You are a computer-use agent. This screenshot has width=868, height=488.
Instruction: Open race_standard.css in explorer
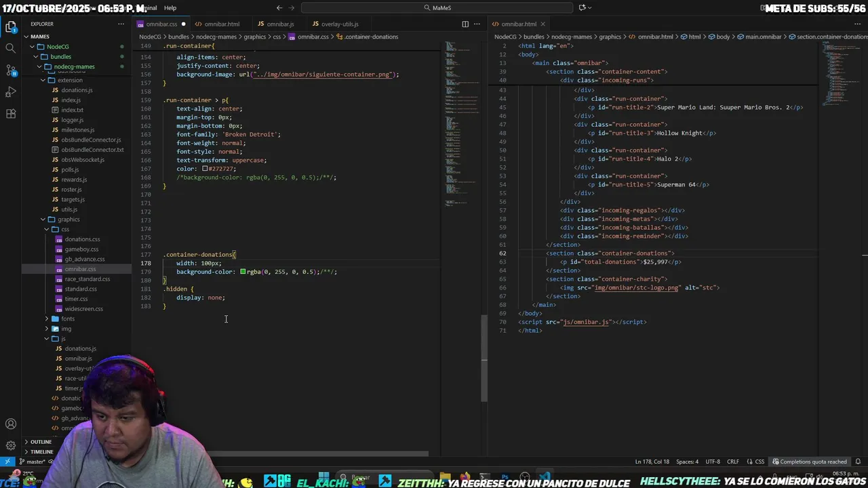87,279
